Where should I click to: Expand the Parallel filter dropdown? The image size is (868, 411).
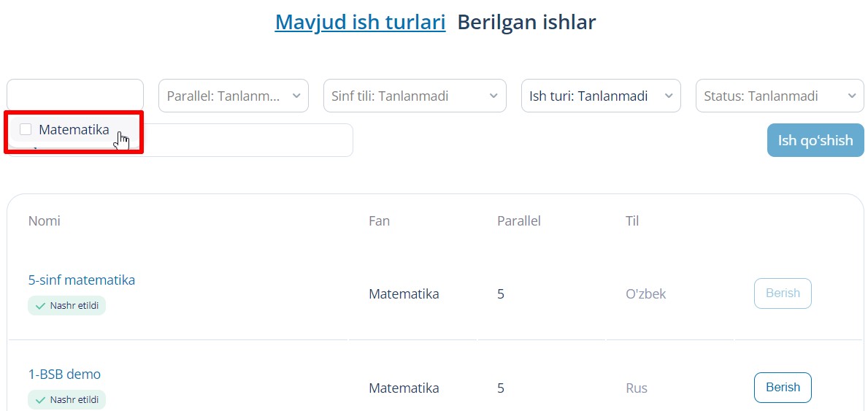(233, 96)
